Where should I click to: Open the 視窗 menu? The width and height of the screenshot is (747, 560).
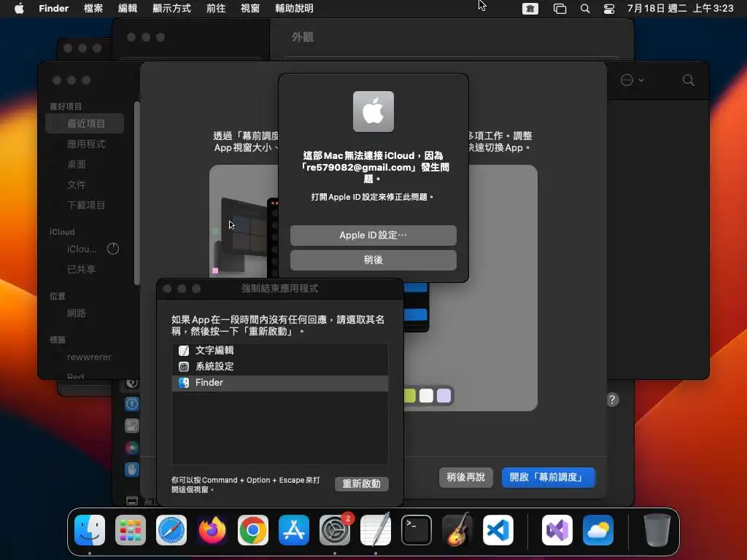click(250, 8)
